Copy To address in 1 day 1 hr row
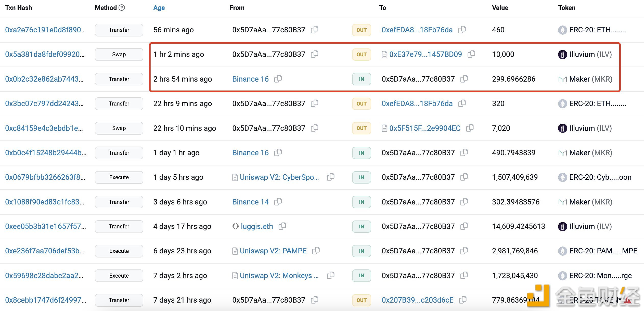Screen dimensions: 644x311 tap(464, 152)
